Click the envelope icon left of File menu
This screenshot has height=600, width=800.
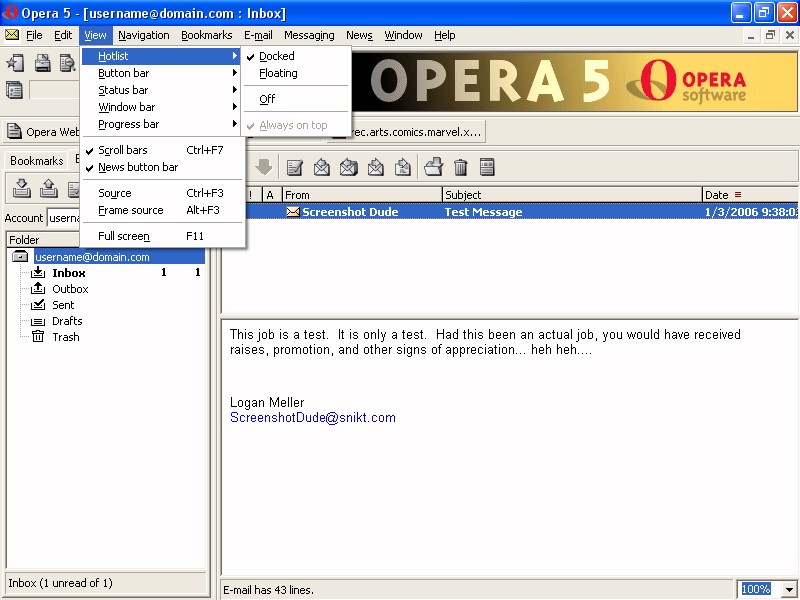point(12,35)
